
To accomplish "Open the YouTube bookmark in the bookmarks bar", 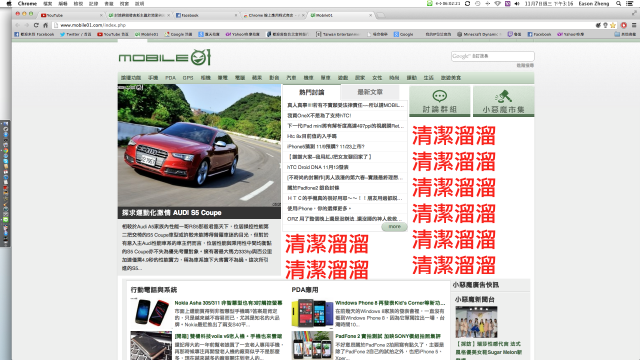I will point(113,34).
